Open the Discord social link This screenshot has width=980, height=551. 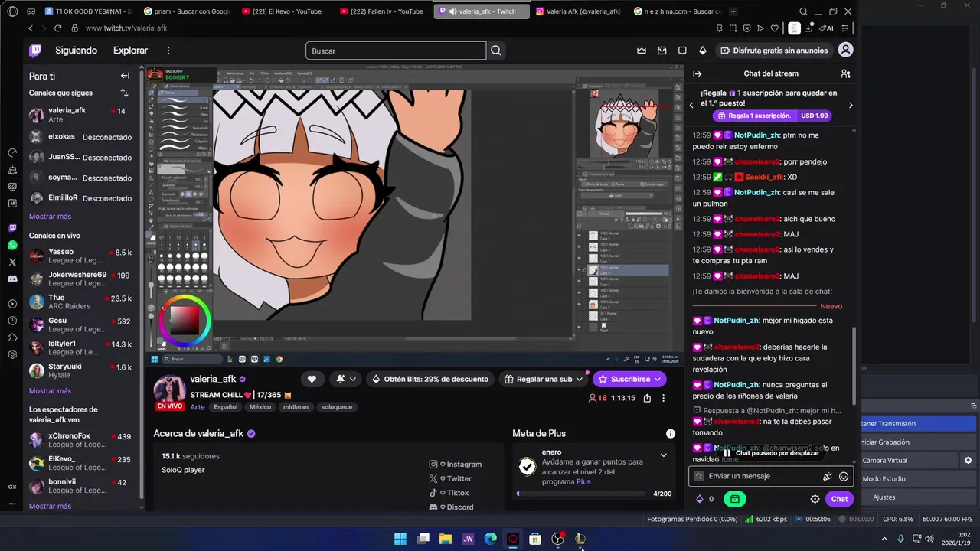(x=451, y=507)
